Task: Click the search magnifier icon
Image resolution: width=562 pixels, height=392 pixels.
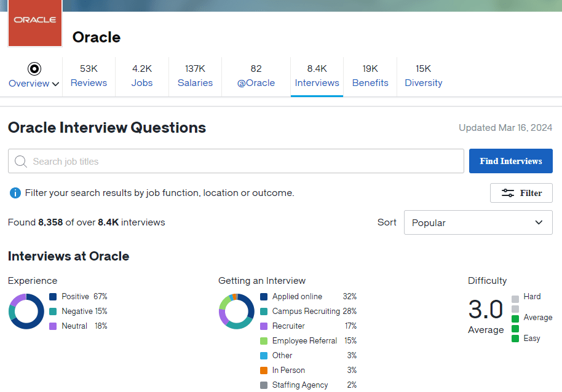Action: tap(20, 161)
